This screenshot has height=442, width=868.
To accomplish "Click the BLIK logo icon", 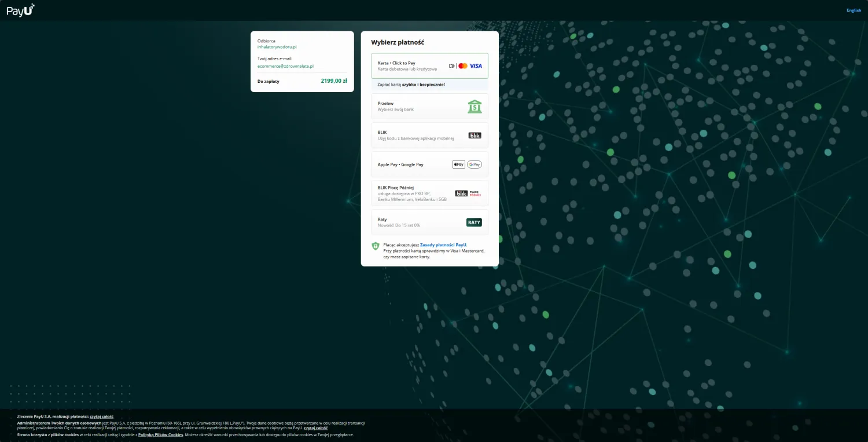I will pos(475,136).
